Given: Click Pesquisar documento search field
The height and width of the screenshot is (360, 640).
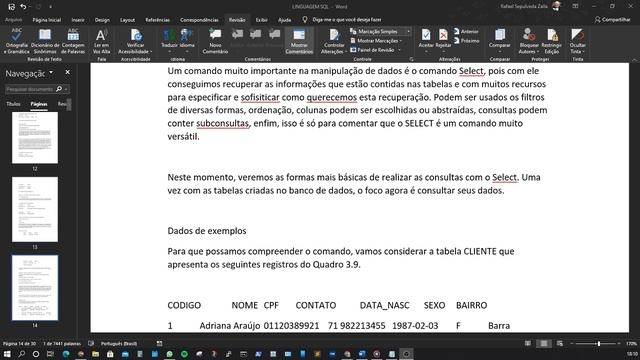Looking at the screenshot, I should pyautogui.click(x=31, y=89).
